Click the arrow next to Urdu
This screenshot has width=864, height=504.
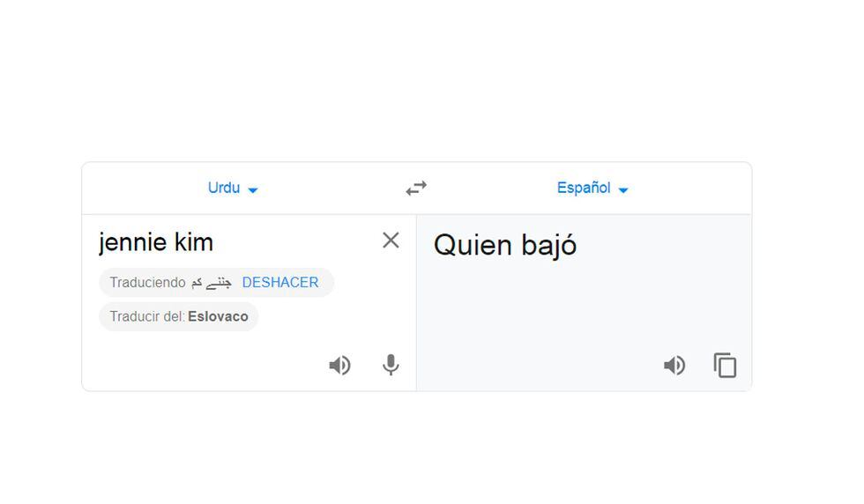[253, 189]
